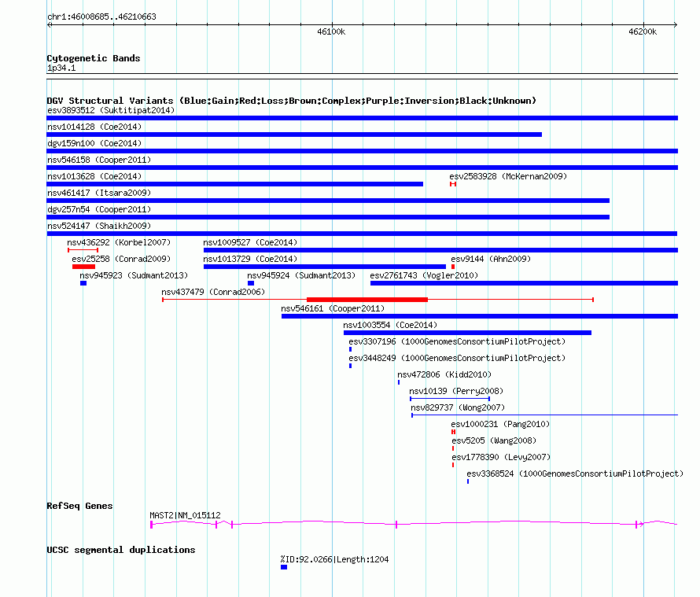This screenshot has height=597, width=700.
Task: Click the nsv546161 (Cooper2011) label
Action: (x=333, y=308)
